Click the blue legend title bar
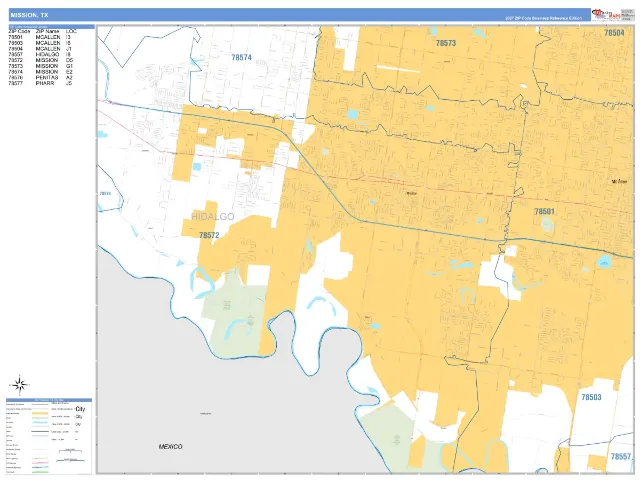Screen dimensions: 640x480 (49, 400)
